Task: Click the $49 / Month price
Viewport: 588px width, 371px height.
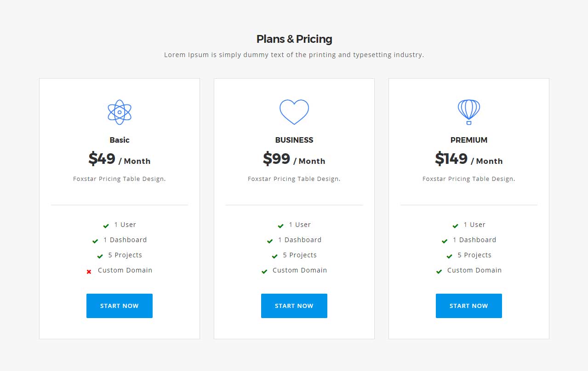Action: click(120, 159)
